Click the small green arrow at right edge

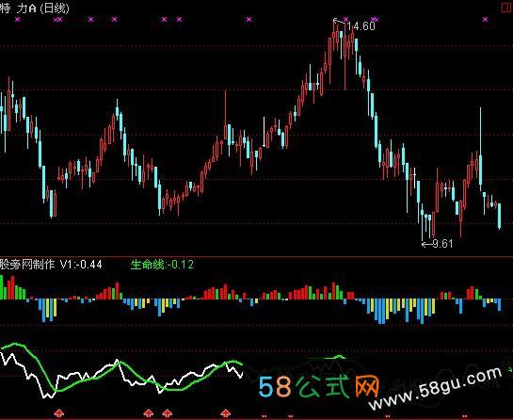pyautogui.click(x=510, y=369)
